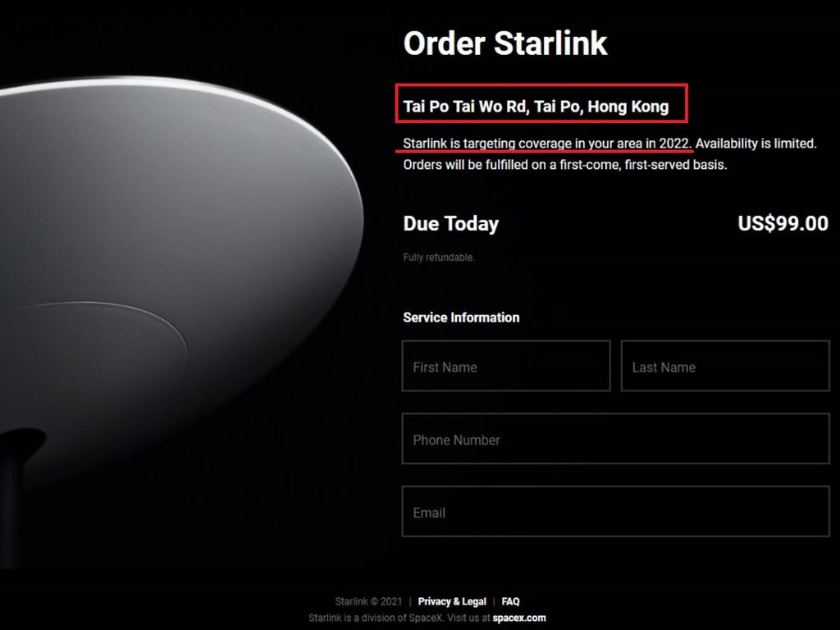Click the Order Starlink heading

[x=505, y=43]
